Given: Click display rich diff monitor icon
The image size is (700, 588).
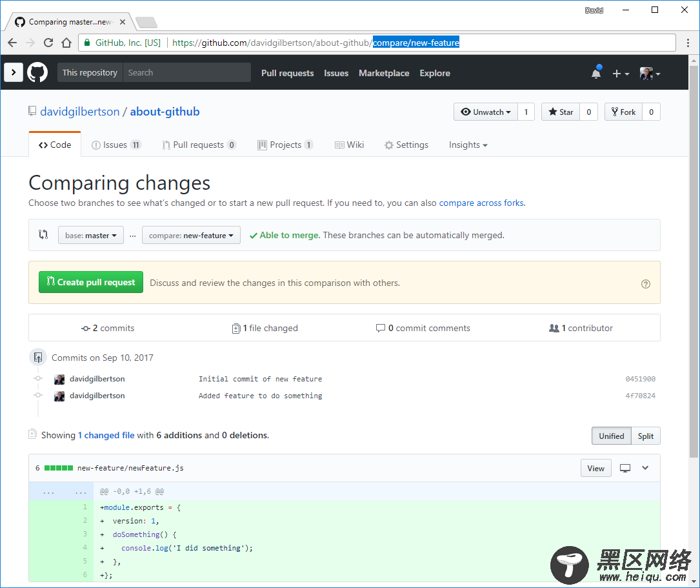Looking at the screenshot, I should tap(625, 468).
